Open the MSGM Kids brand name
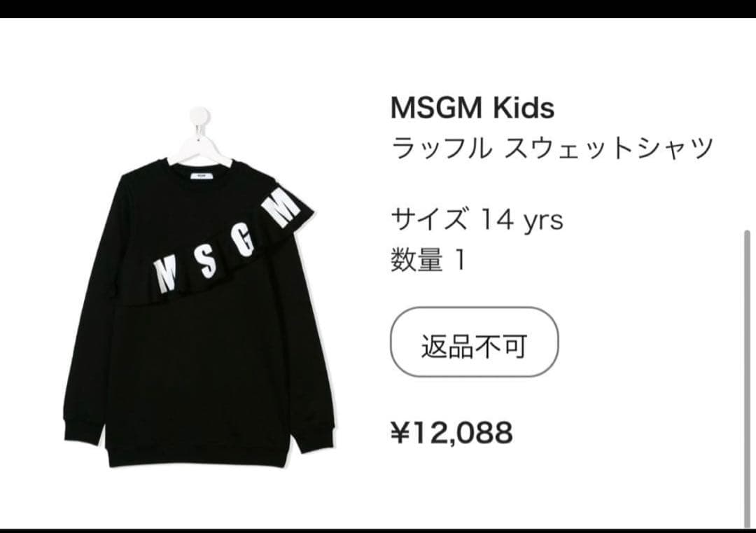756x533 pixels. tap(472, 107)
